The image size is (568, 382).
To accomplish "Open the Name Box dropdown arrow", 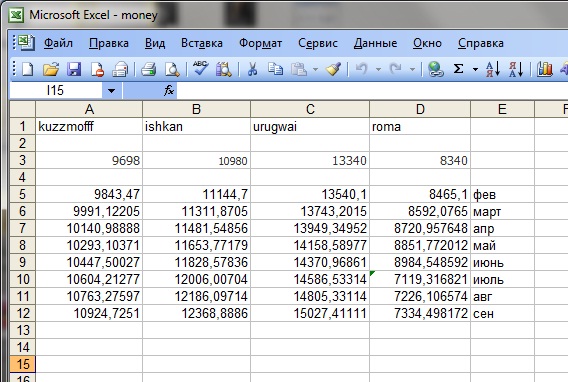I will pyautogui.click(x=111, y=91).
